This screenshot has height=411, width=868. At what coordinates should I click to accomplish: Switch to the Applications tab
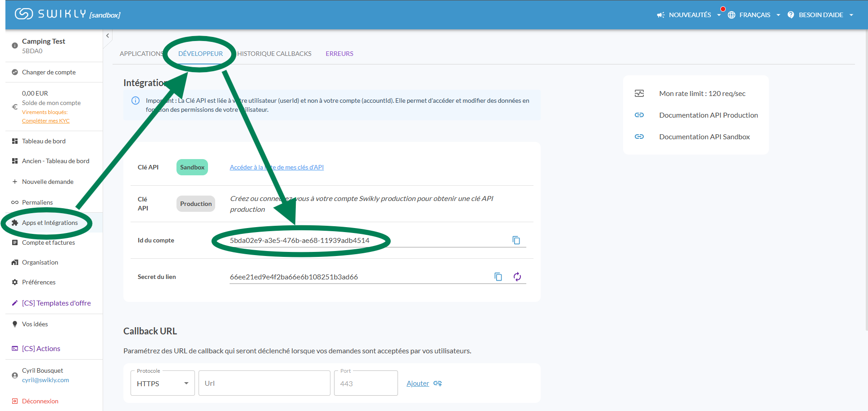pos(141,54)
